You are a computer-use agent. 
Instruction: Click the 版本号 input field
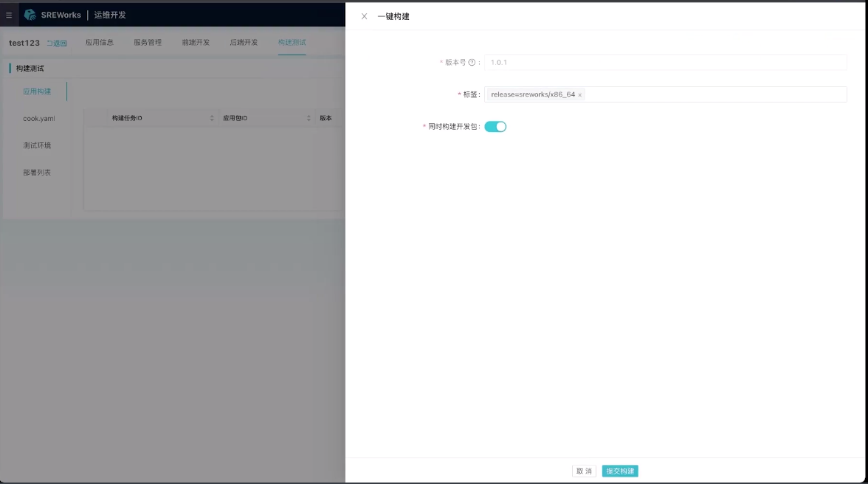pyautogui.click(x=664, y=63)
